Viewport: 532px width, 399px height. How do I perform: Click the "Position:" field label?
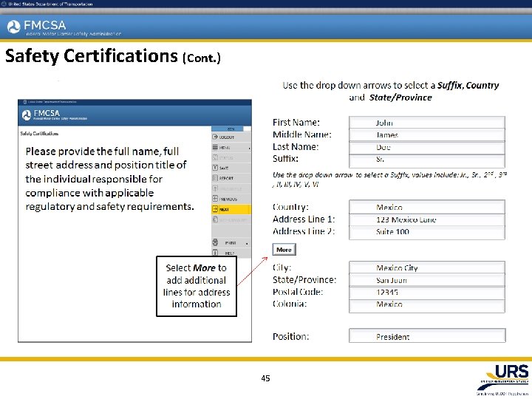click(291, 337)
